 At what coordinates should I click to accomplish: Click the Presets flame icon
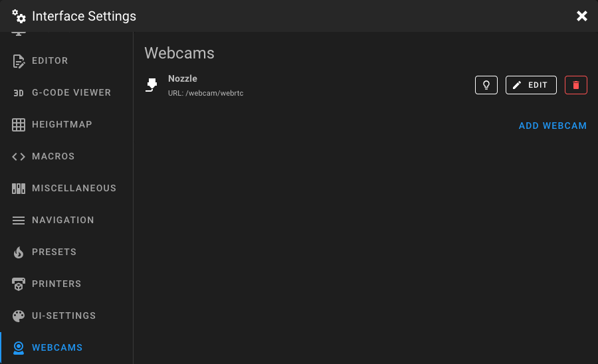pos(19,252)
